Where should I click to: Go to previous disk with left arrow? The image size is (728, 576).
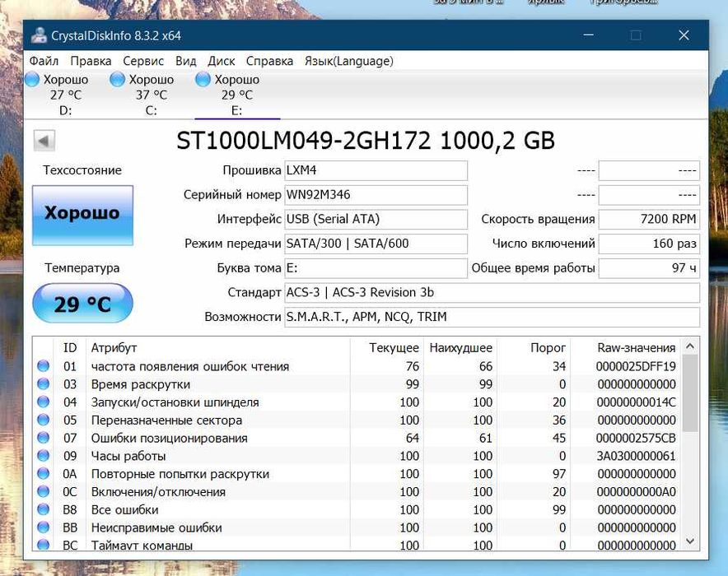(x=44, y=141)
